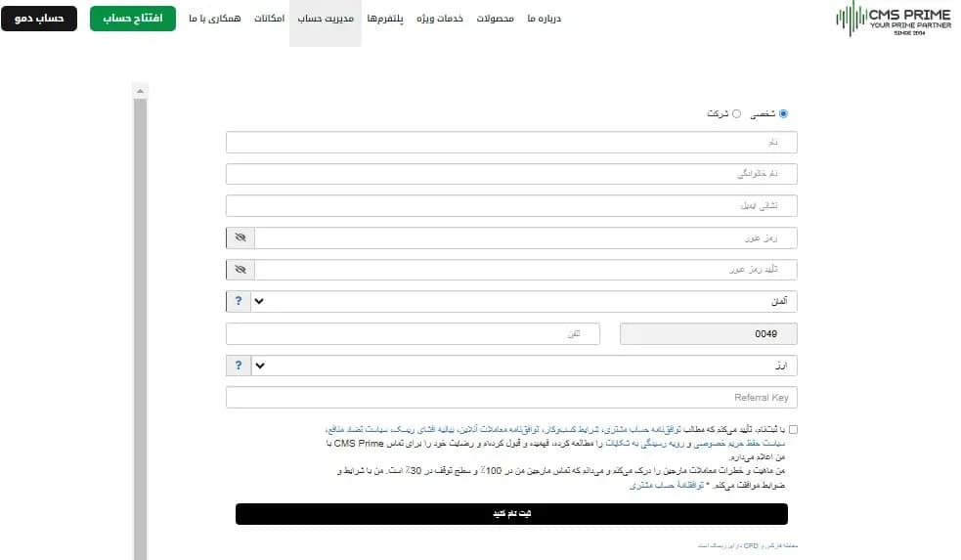
Task: Open the خدمات ویژه menu
Action: tap(440, 19)
